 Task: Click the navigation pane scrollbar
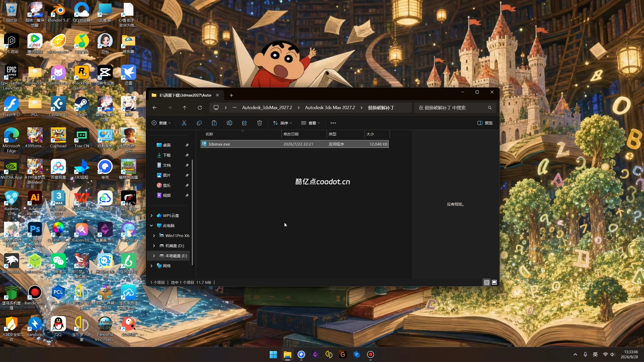click(x=192, y=212)
